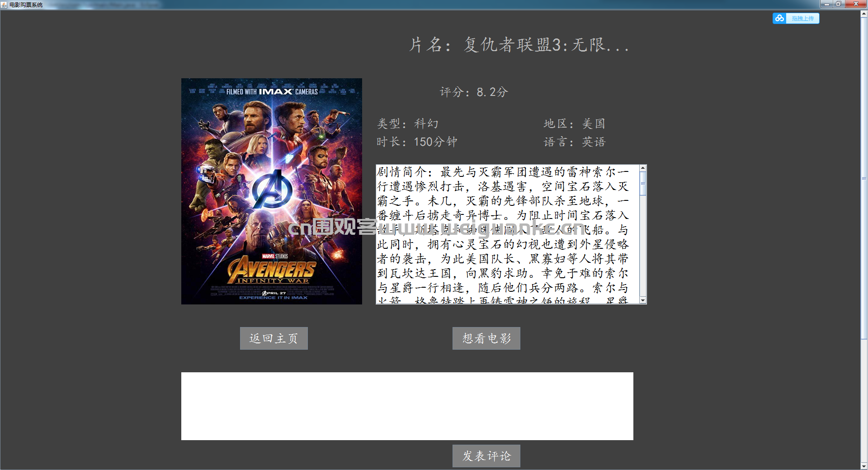Click the duration label 时长: 150分钟
Image resolution: width=868 pixels, height=470 pixels.
tap(417, 142)
